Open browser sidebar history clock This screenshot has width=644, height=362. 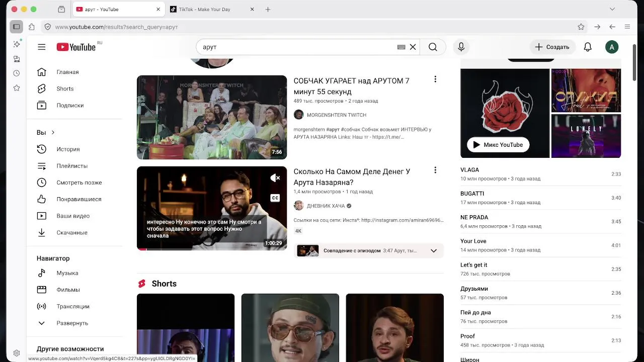[17, 73]
